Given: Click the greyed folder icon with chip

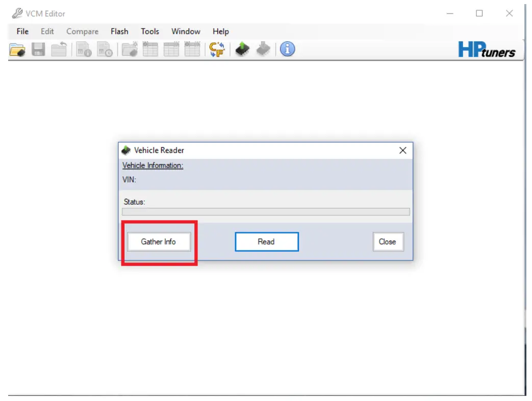Looking at the screenshot, I should 130,49.
